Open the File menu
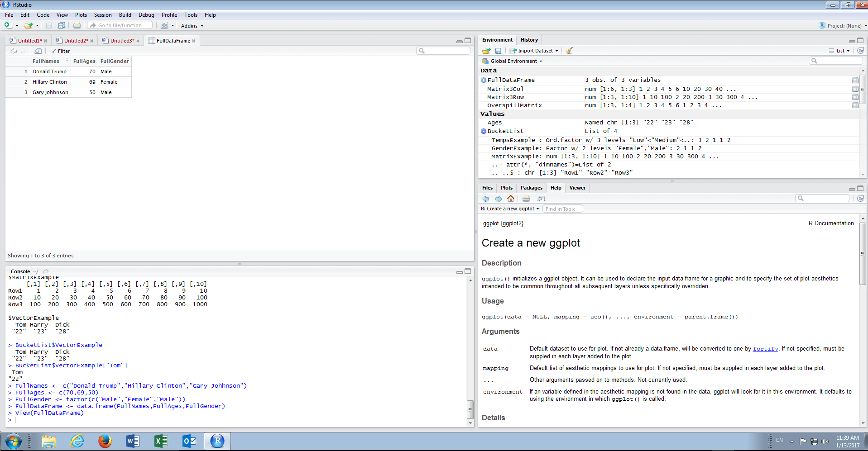The height and width of the screenshot is (451, 868). [x=9, y=15]
